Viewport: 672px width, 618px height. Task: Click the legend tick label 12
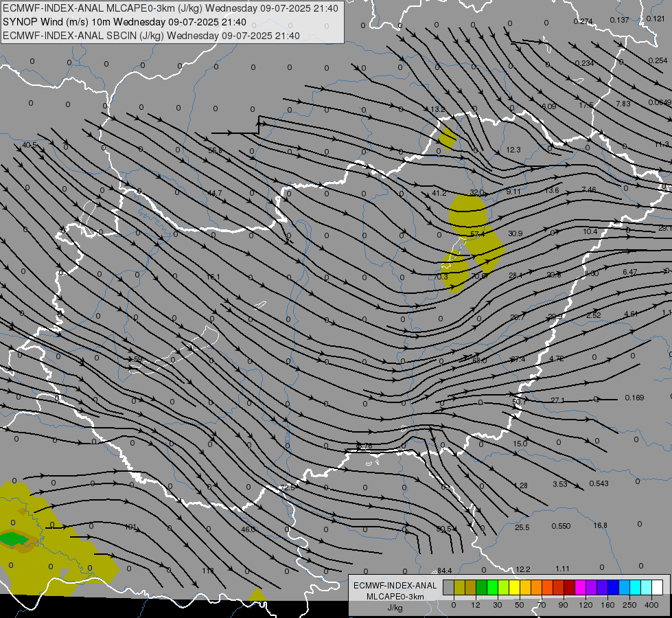[x=475, y=605]
